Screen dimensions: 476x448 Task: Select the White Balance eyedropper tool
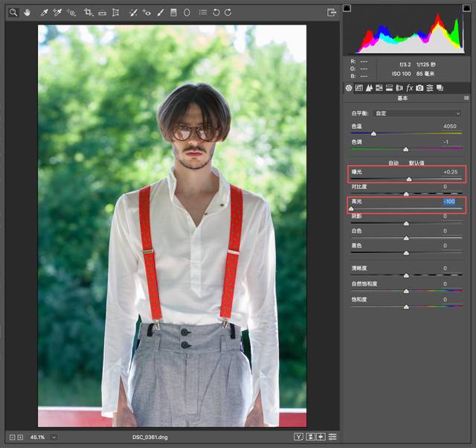coord(45,13)
